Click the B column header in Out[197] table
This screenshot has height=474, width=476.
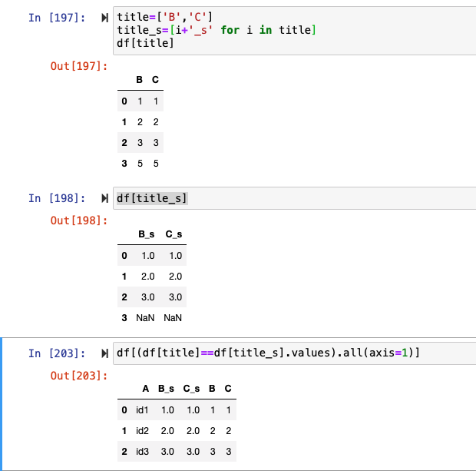(139, 80)
